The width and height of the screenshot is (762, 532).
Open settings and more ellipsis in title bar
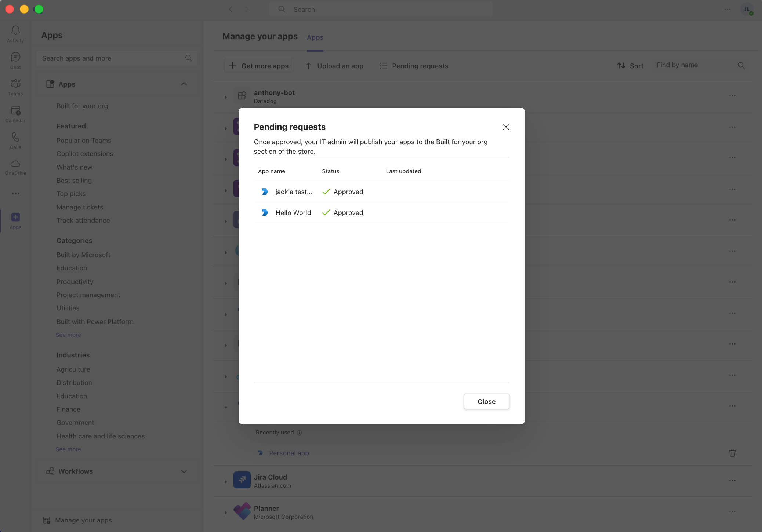(x=727, y=9)
